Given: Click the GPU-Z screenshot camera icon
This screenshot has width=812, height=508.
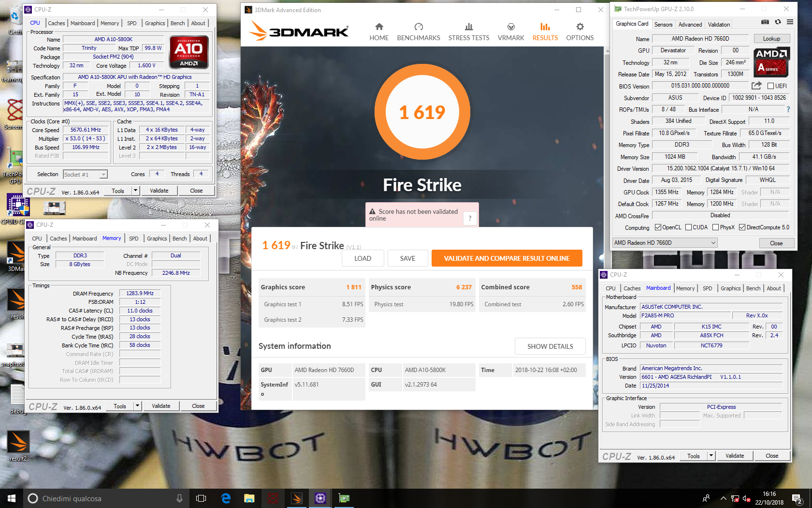Looking at the screenshot, I should click(x=765, y=22).
